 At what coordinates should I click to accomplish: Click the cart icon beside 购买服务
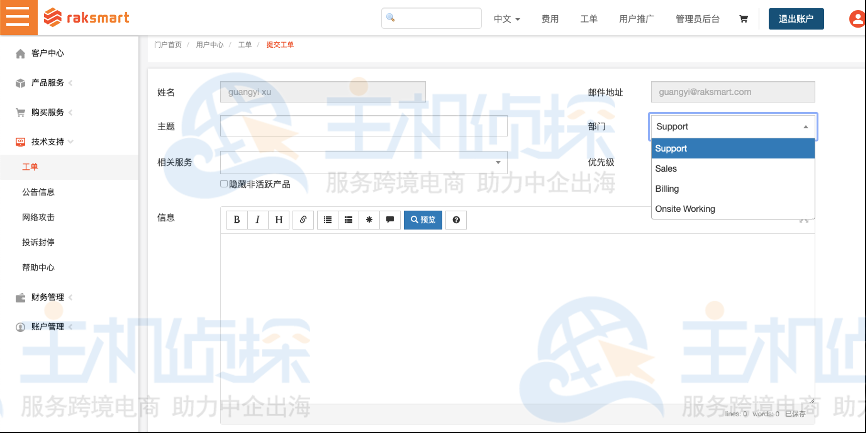pyautogui.click(x=20, y=113)
